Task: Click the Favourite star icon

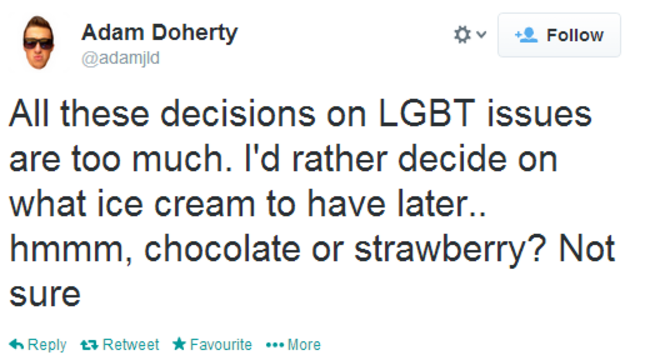Action: 179,344
